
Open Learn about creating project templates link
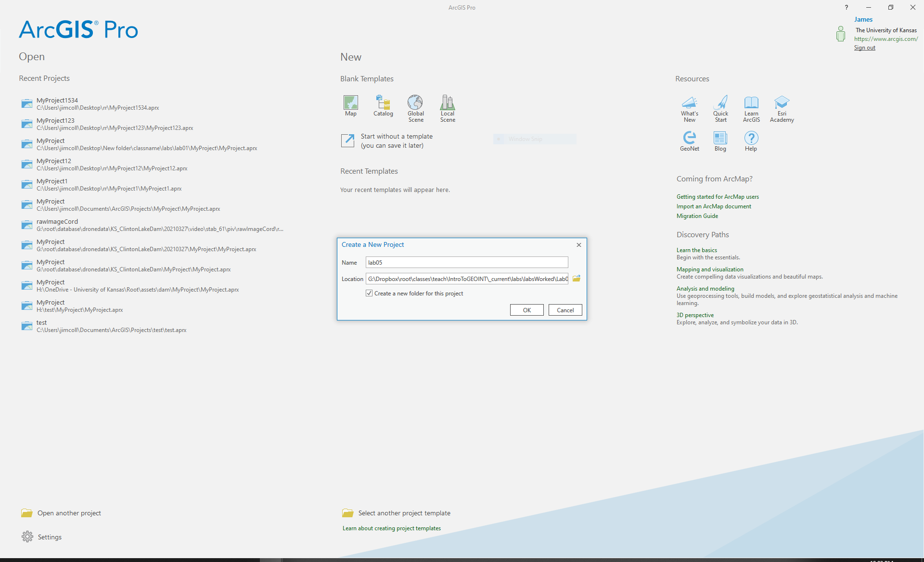tap(392, 528)
